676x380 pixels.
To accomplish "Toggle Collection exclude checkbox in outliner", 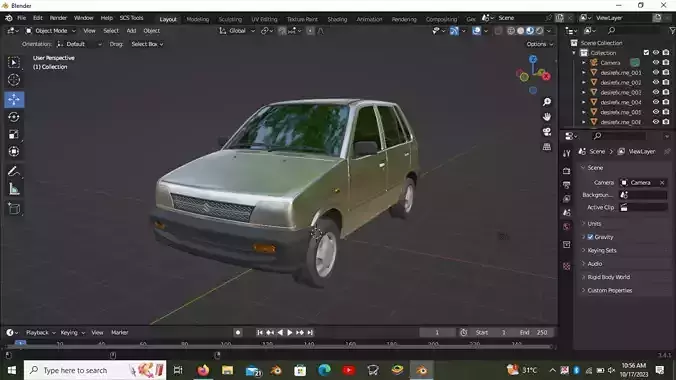I will [x=646, y=53].
